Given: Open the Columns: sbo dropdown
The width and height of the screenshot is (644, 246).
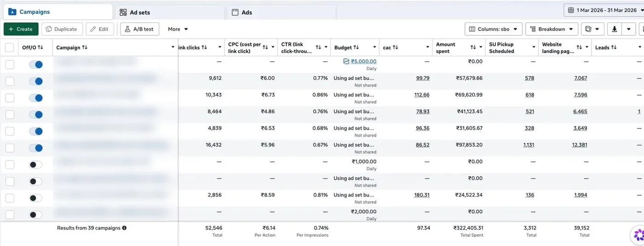Looking at the screenshot, I should coord(494,29).
